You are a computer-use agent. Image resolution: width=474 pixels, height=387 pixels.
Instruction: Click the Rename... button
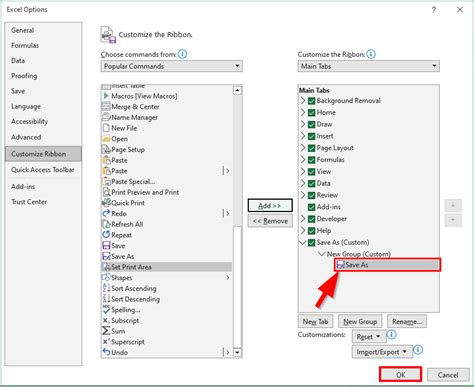click(407, 322)
